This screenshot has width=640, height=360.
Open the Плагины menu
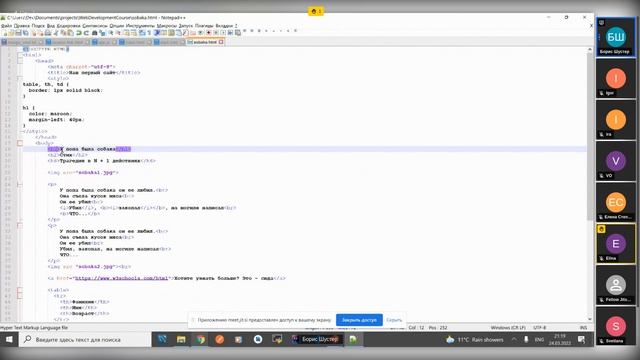tap(204, 26)
